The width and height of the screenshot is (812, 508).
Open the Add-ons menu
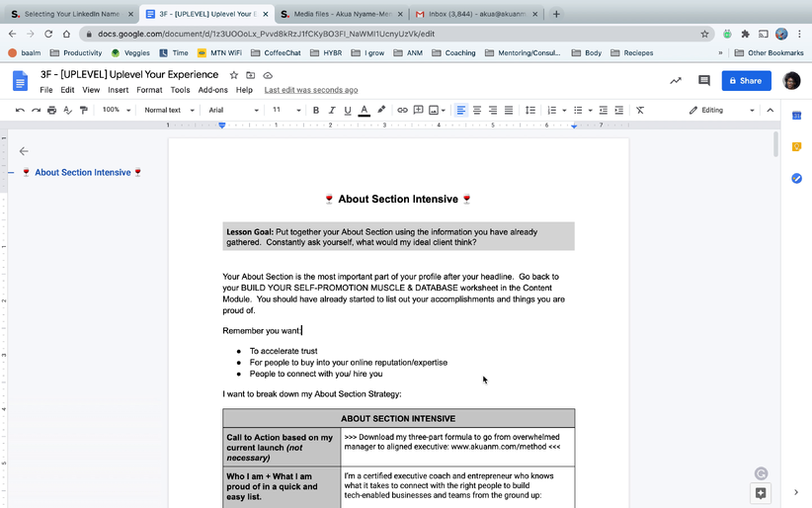pyautogui.click(x=212, y=90)
